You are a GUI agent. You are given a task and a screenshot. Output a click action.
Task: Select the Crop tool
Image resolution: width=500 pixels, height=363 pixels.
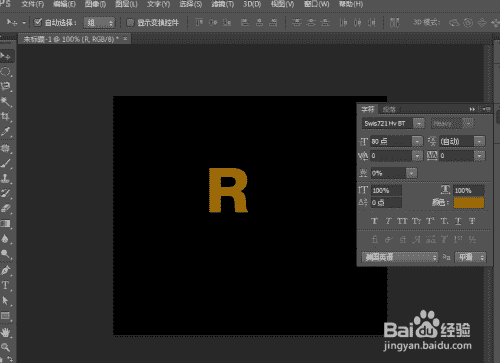click(6, 117)
